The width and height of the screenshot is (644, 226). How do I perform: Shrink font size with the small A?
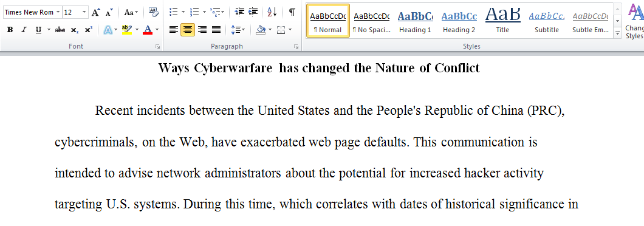click(x=109, y=12)
